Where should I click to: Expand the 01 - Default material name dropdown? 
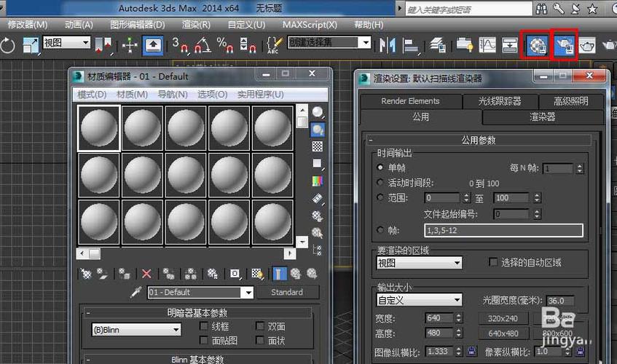tap(247, 293)
